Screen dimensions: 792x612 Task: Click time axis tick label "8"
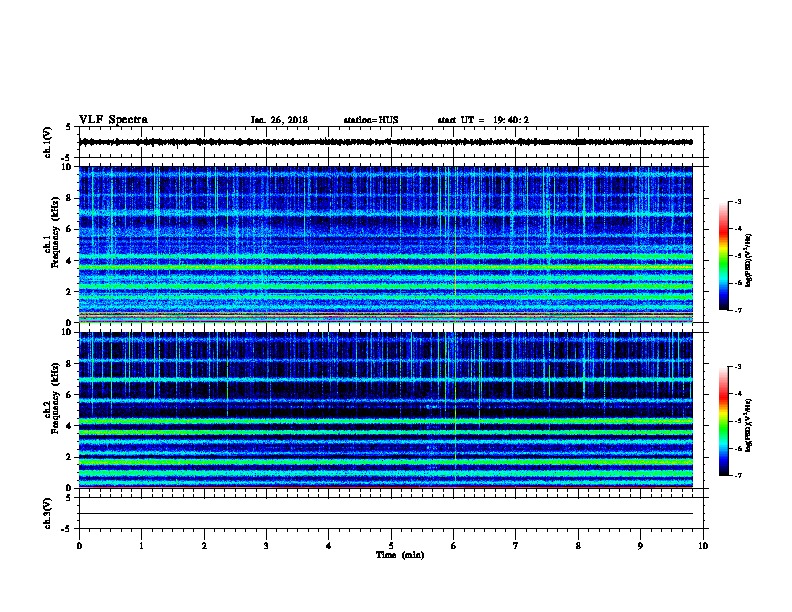click(578, 546)
